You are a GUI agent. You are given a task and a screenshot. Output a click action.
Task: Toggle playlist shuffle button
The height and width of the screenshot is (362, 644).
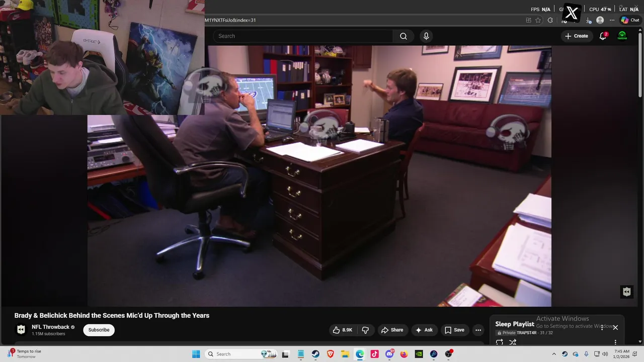click(x=513, y=342)
